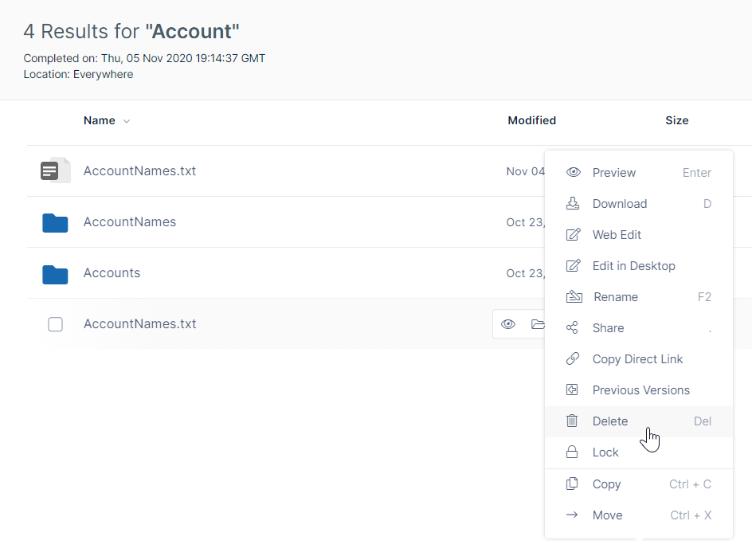Toggle sort order arrow next to Name
Screen dimensions: 752x560
127,121
